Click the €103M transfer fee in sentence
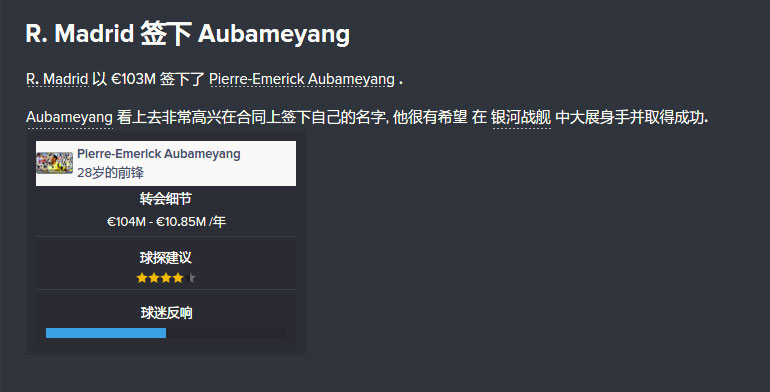 [x=133, y=79]
